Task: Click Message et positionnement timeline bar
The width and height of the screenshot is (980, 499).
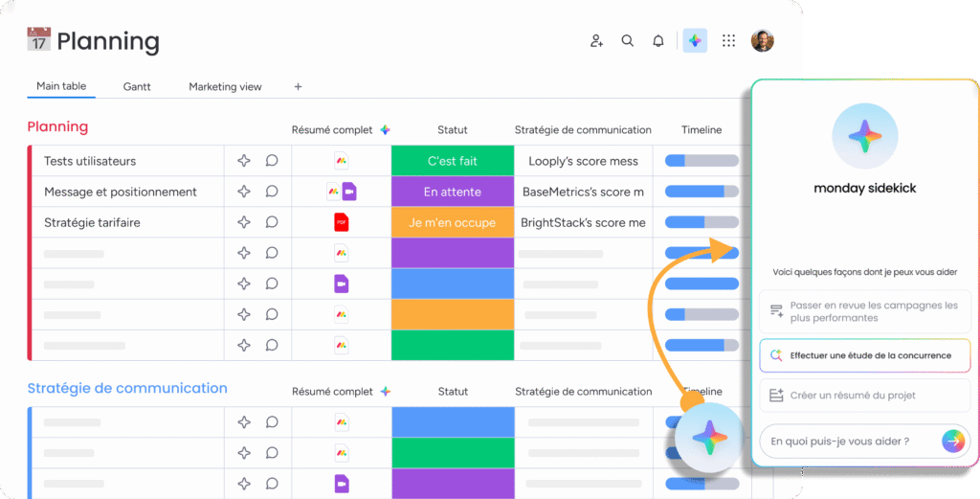Action: click(702, 192)
